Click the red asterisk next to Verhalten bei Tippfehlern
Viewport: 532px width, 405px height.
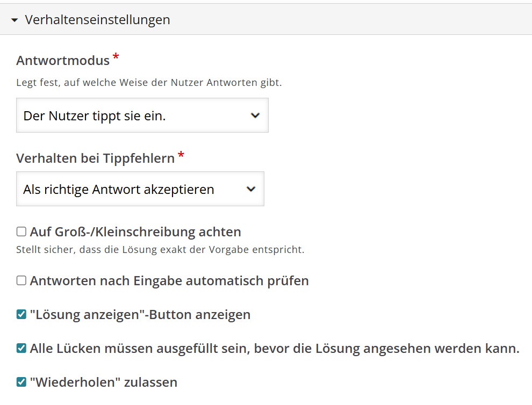point(181,156)
